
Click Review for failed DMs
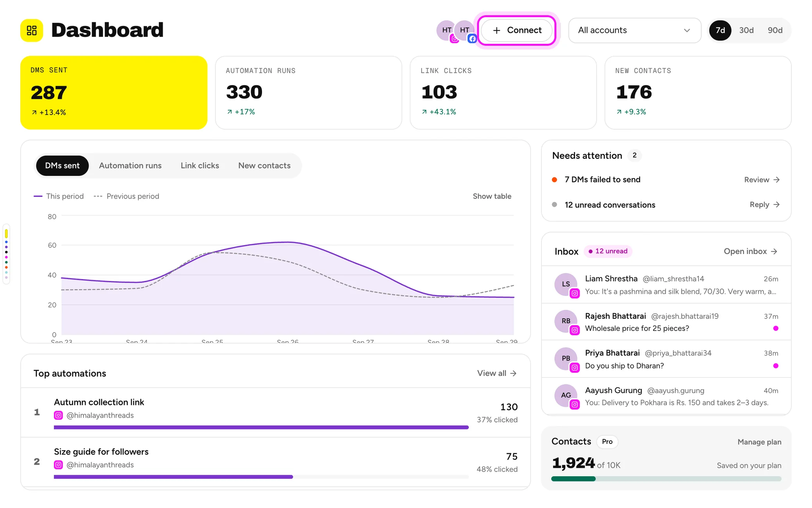coord(762,180)
